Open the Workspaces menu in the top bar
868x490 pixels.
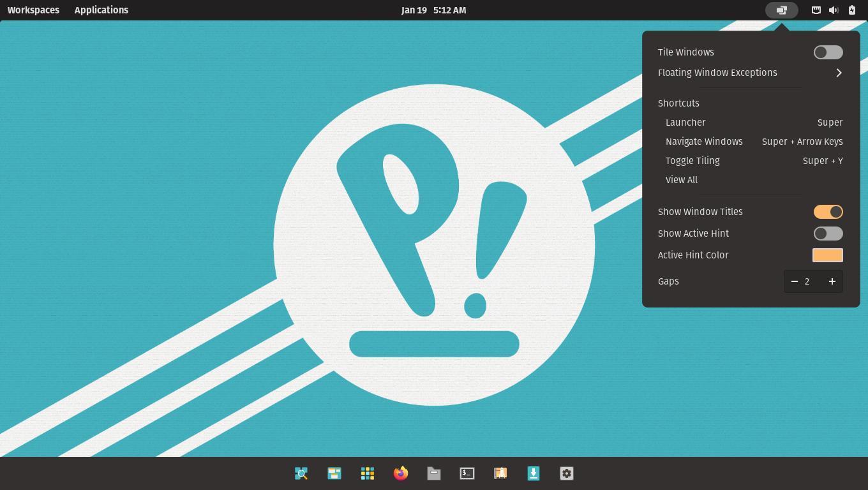click(33, 10)
